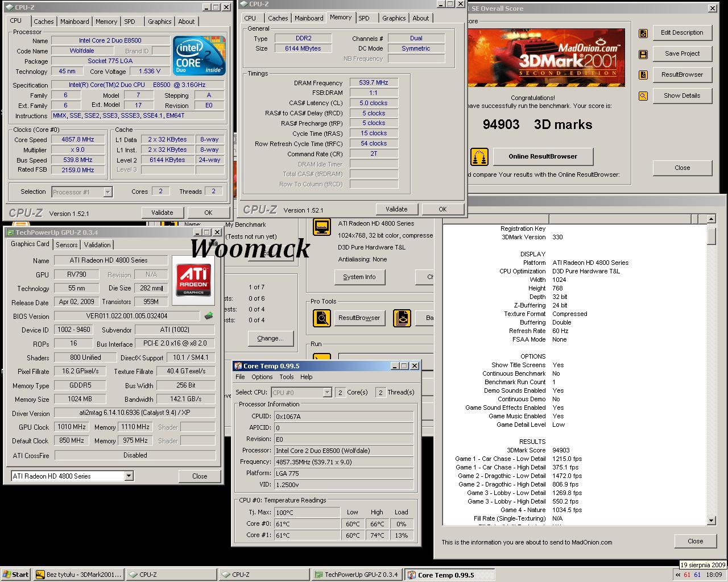Click the Core Temp Frequency field
The height and width of the screenshot is (582, 728).
[344, 462]
